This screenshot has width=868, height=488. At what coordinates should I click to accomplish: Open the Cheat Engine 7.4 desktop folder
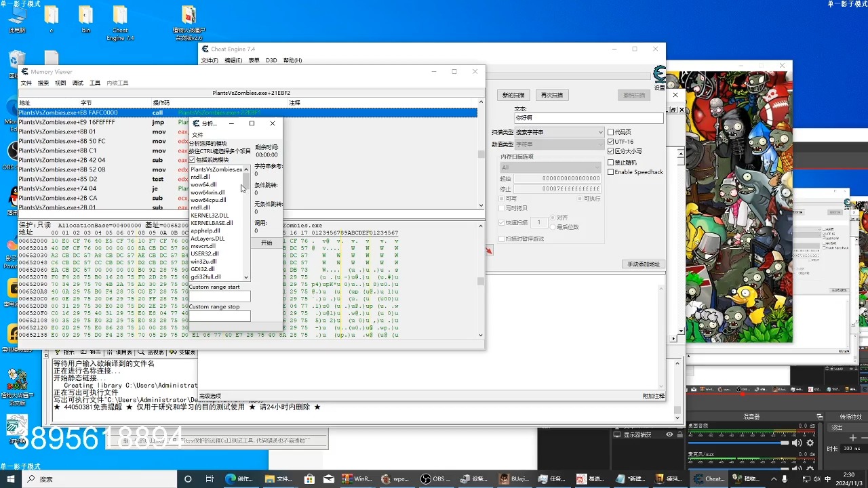pyautogui.click(x=120, y=22)
